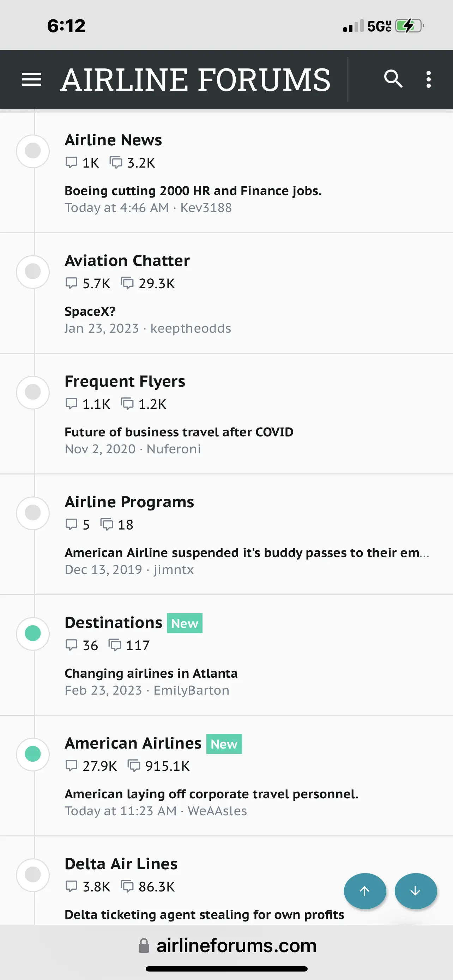Go to the Frequent Flyers forum
This screenshot has width=453, height=980.
[x=125, y=381]
